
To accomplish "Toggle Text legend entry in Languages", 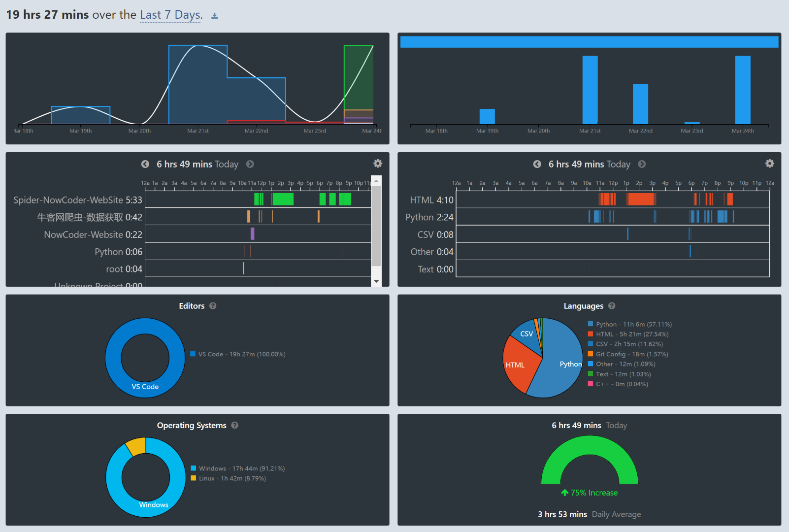I will click(x=620, y=374).
